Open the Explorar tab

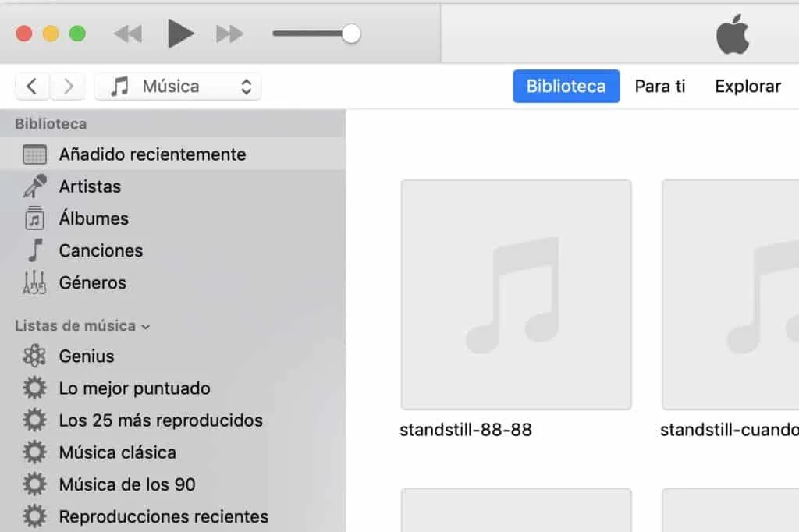[x=747, y=86]
